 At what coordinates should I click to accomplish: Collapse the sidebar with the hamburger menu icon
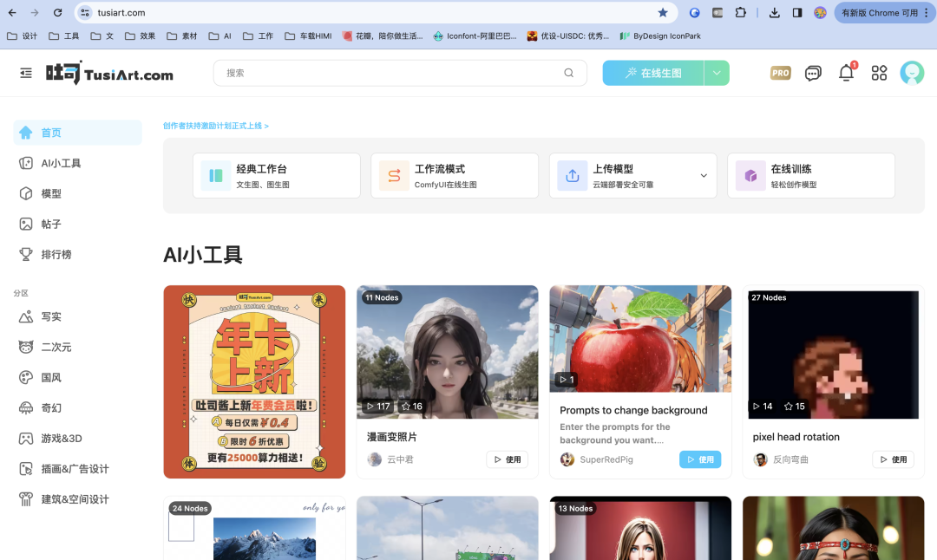coord(26,74)
